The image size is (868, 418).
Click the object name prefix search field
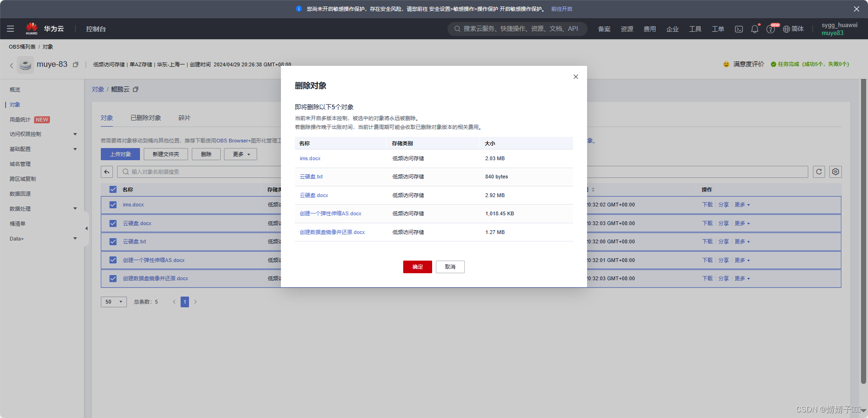[462, 172]
